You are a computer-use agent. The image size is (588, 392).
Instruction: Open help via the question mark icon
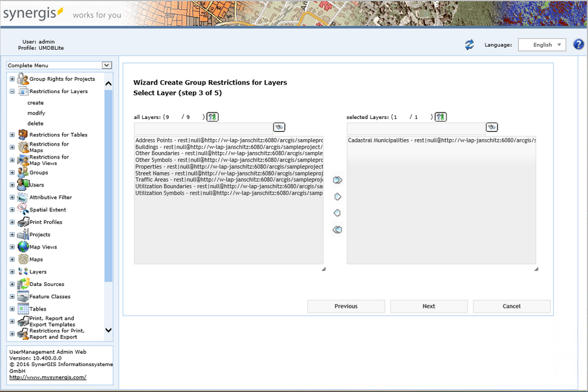click(x=578, y=44)
